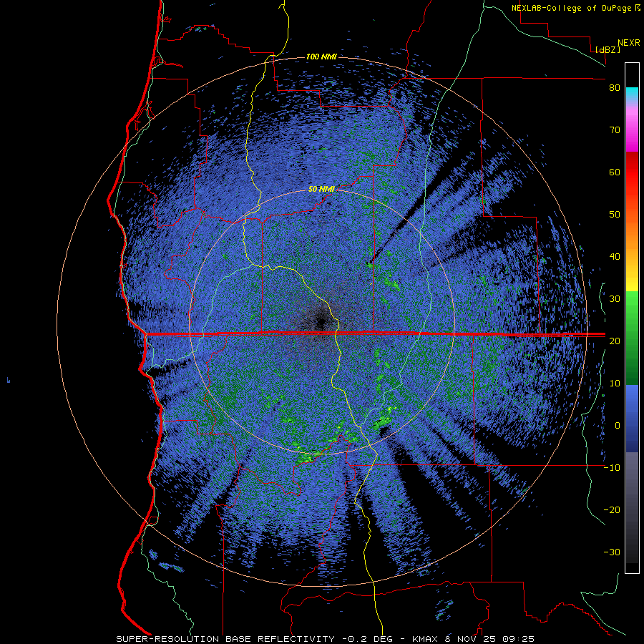The width and height of the screenshot is (644, 644).
Task: Click the -0.2 DEG elevation angle text
Action: pos(367,639)
